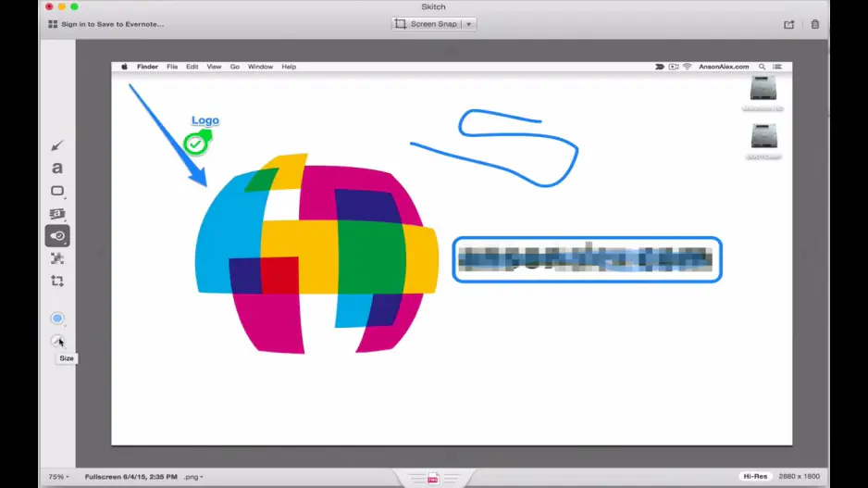Open the Edit menu in captured screenshot
This screenshot has height=488, width=868.
click(x=192, y=67)
